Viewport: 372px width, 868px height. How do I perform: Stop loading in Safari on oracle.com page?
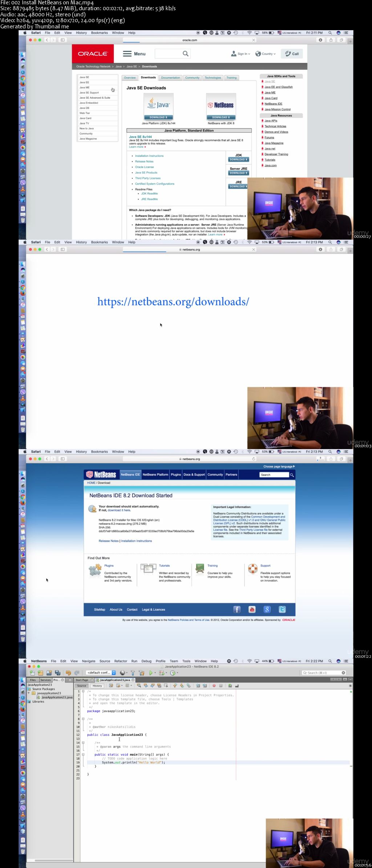[x=254, y=40]
